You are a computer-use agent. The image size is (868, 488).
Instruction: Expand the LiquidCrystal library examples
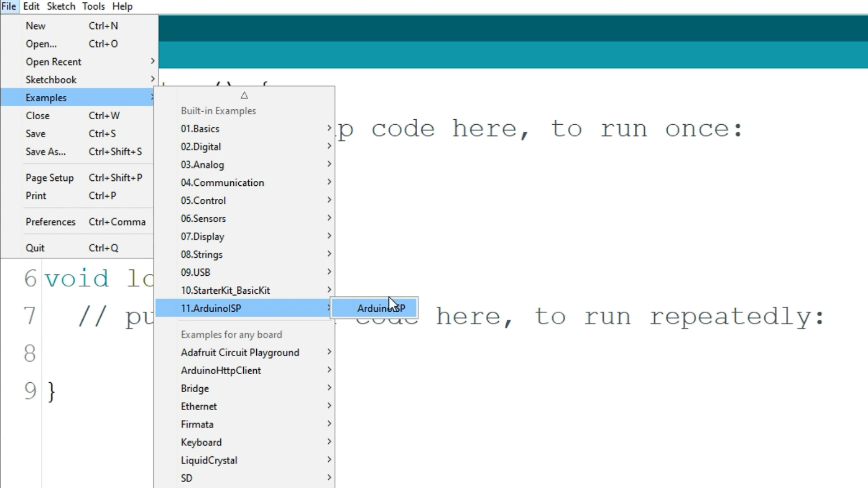click(245, 460)
